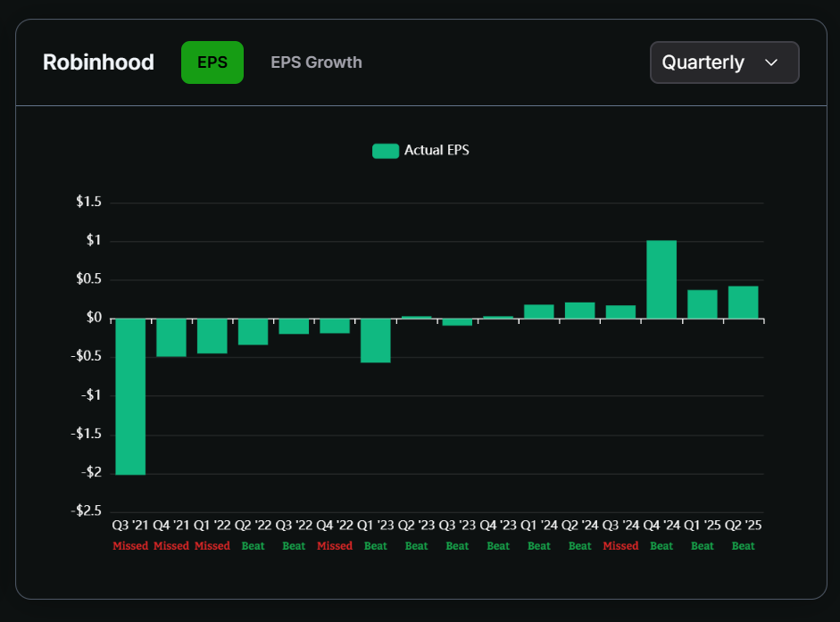Open the Quarterly period dropdown
The width and height of the screenshot is (840, 622).
coord(724,62)
